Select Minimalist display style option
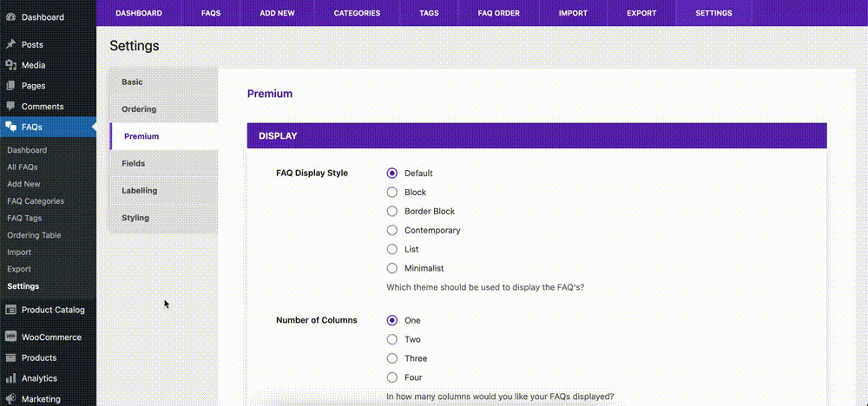868x406 pixels. click(x=392, y=268)
